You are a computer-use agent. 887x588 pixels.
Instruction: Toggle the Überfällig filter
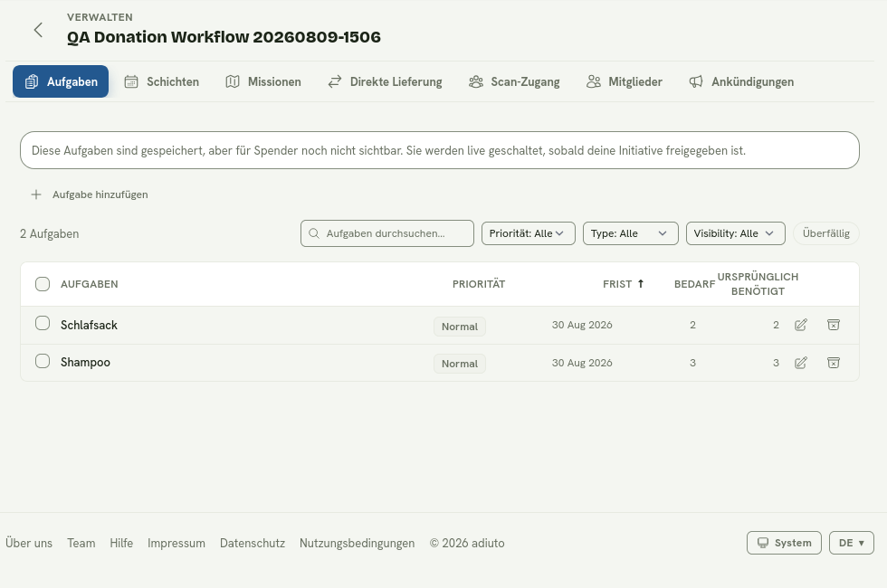coord(825,233)
